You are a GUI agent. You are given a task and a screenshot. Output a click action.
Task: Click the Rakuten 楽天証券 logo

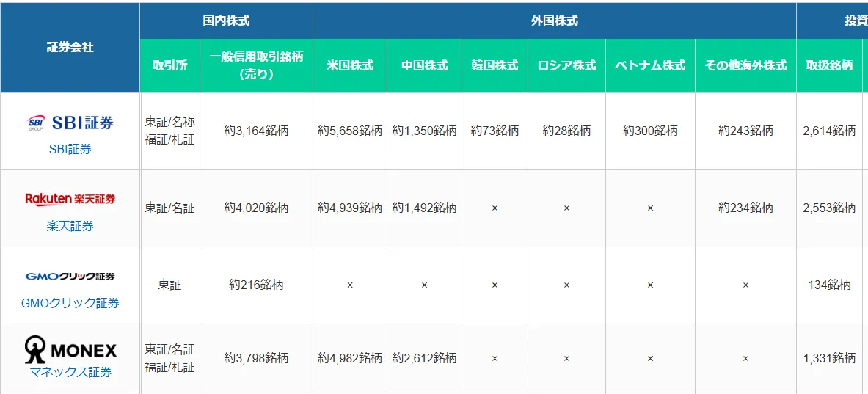[70, 199]
